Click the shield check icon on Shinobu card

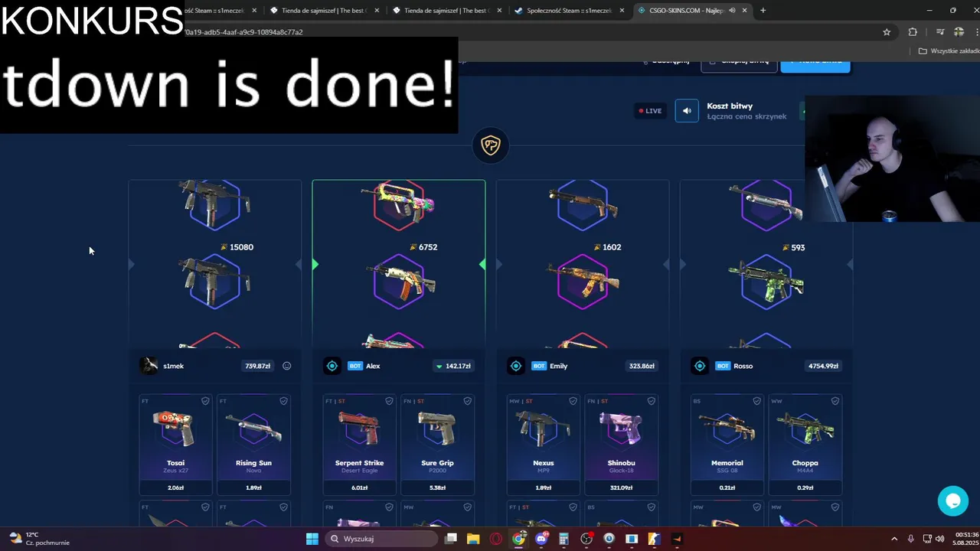pyautogui.click(x=651, y=401)
